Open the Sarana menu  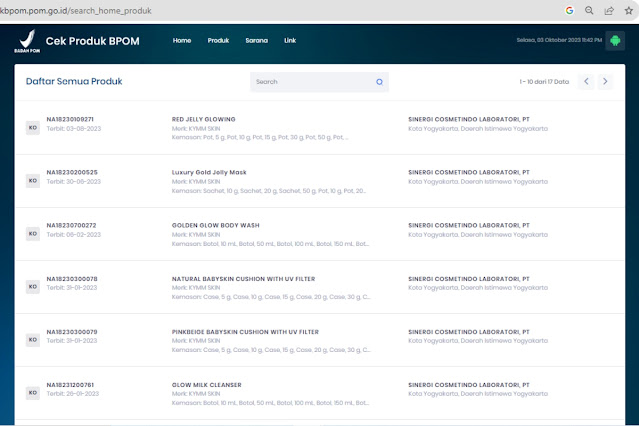[257, 40]
